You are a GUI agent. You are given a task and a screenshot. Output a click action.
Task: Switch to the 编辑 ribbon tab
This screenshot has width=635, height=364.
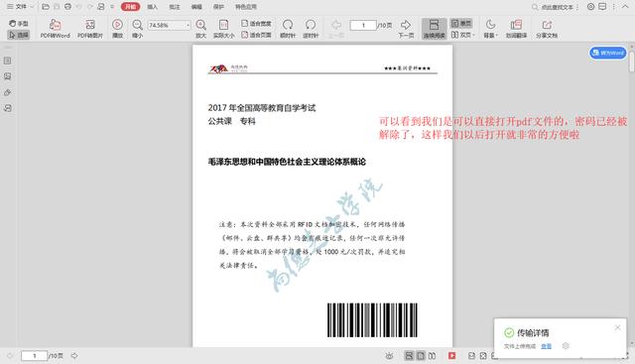click(x=196, y=7)
